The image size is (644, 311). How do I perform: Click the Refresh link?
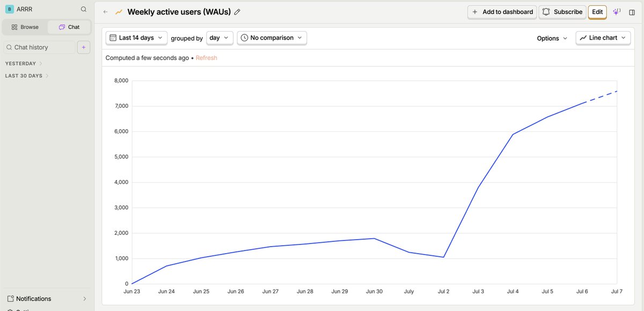point(207,58)
